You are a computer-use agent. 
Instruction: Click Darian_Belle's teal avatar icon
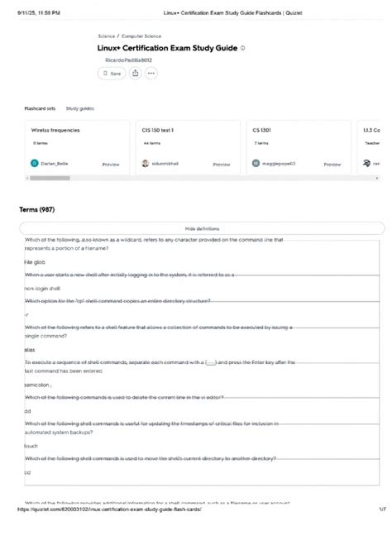click(34, 163)
